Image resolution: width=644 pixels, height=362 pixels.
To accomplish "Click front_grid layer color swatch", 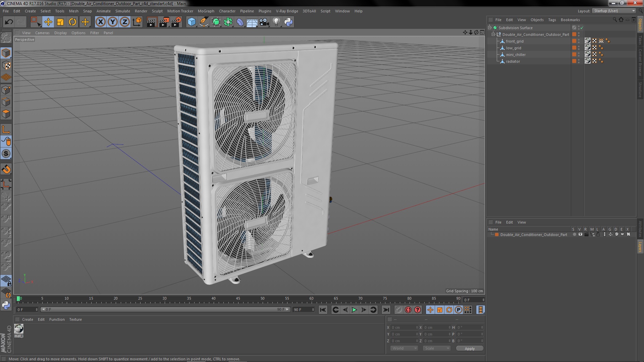I will [x=574, y=41].
